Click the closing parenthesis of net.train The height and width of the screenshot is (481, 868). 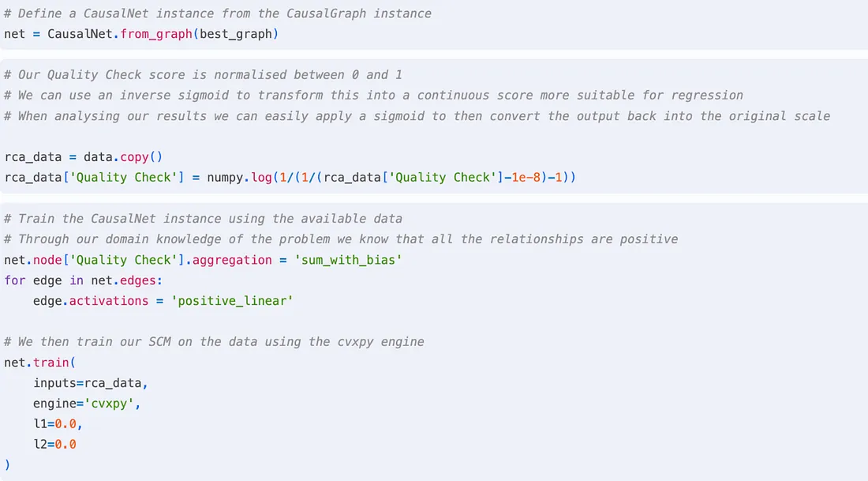(7, 464)
